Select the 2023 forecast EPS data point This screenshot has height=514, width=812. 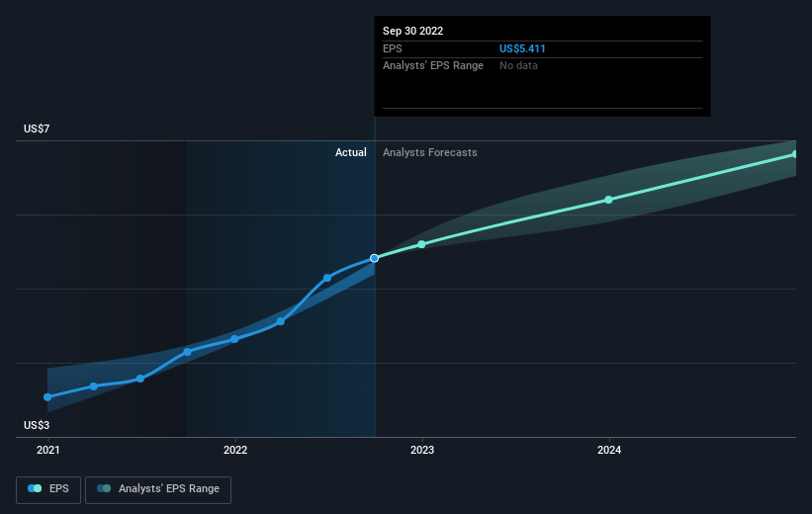point(421,244)
